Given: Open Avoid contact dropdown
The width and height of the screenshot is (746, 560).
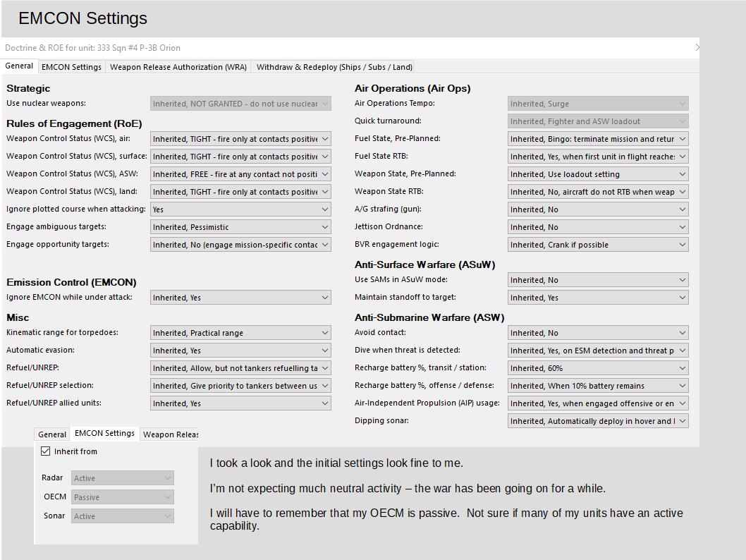Looking at the screenshot, I should point(598,333).
